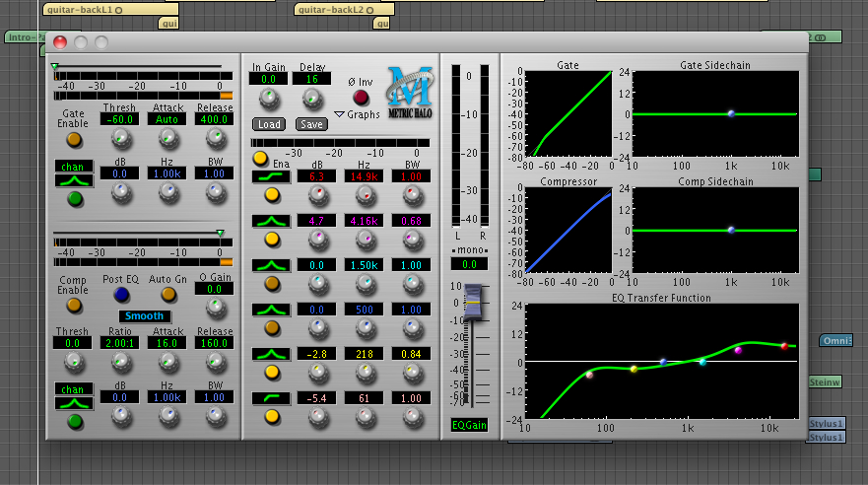
Task: Toggle the 4.16k EQ band enable button
Action: (x=271, y=240)
